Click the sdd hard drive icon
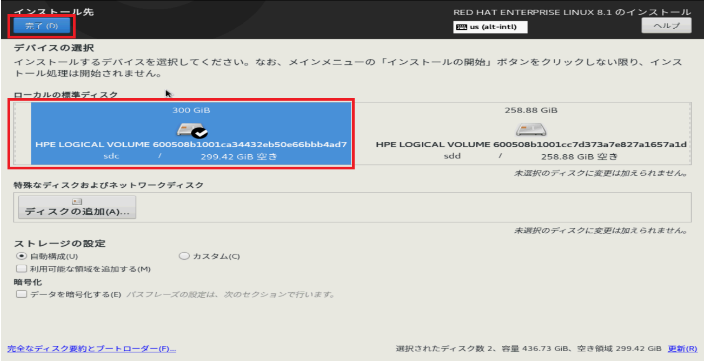The image size is (706, 363). tap(531, 130)
